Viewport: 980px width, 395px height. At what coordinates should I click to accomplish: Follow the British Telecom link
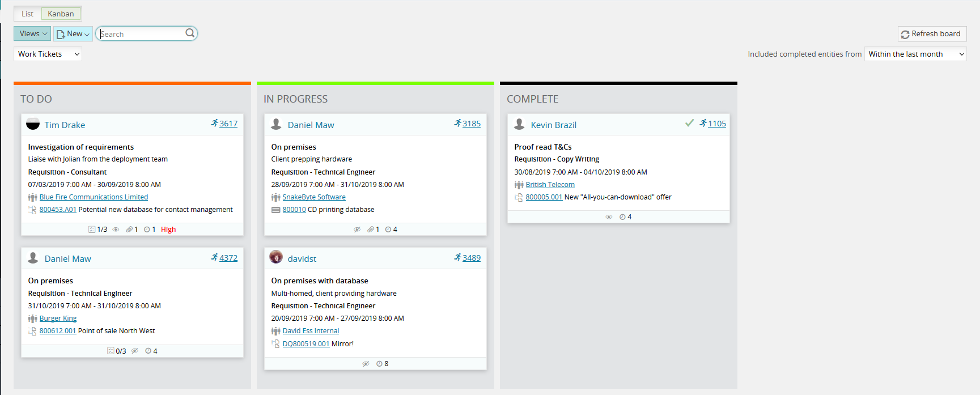pyautogui.click(x=550, y=184)
